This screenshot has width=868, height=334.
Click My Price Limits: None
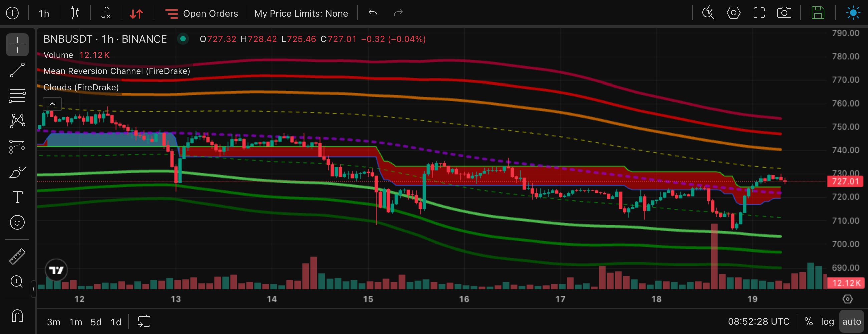point(301,13)
